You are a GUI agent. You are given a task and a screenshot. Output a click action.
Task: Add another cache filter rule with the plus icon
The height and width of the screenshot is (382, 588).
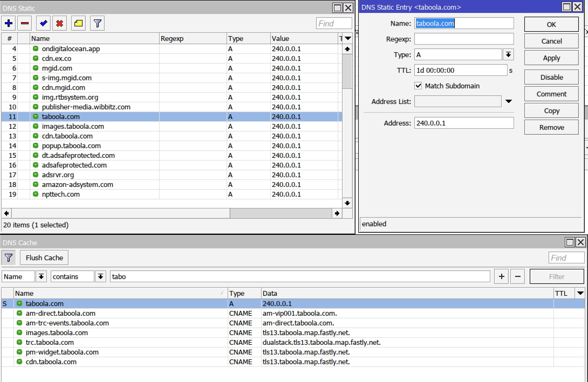tap(501, 276)
